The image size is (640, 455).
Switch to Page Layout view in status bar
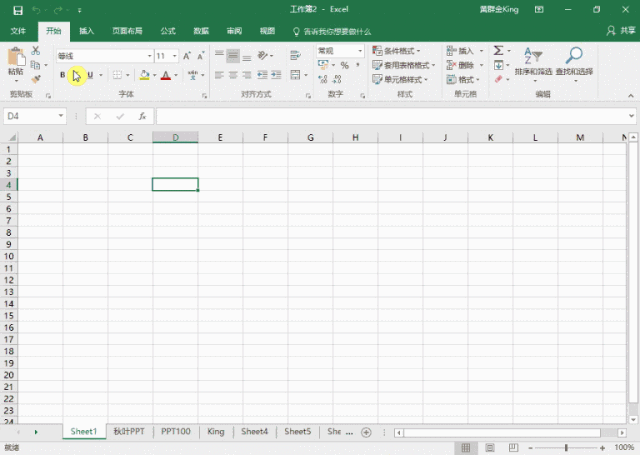pos(490,448)
